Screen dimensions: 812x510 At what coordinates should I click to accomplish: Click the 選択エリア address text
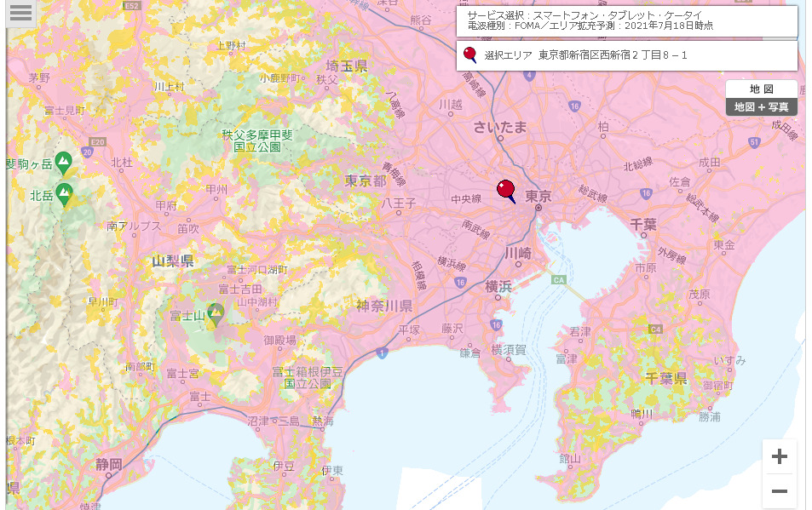pos(612,56)
